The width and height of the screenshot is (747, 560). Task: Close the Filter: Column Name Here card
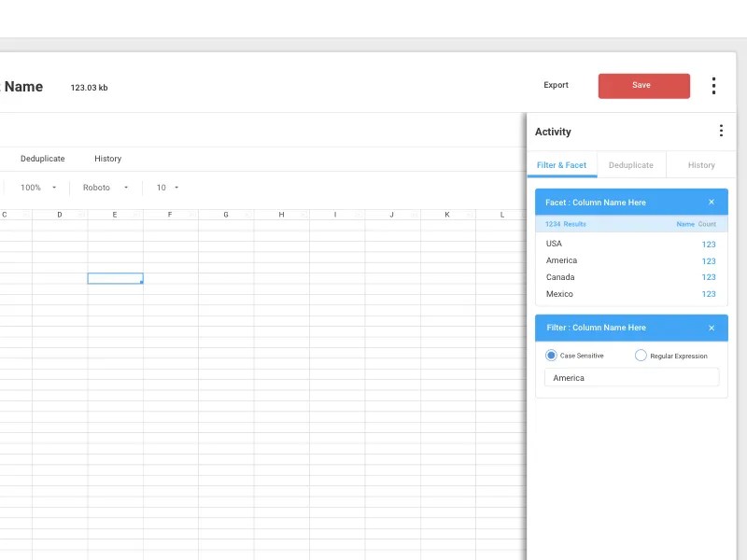click(x=712, y=328)
